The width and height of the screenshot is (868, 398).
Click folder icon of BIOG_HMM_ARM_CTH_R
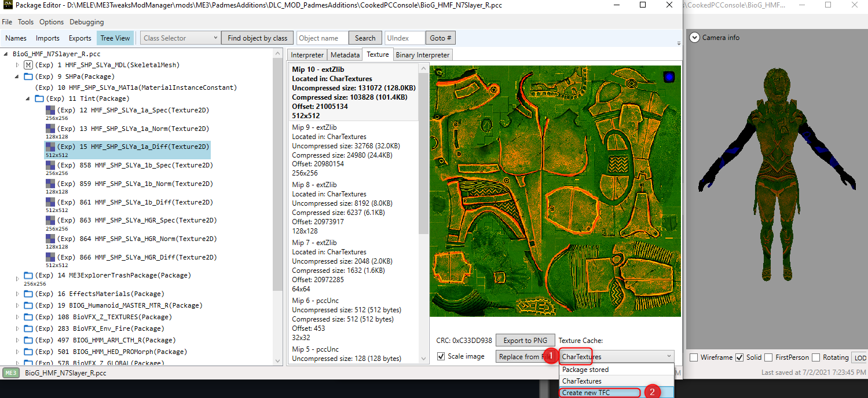28,340
